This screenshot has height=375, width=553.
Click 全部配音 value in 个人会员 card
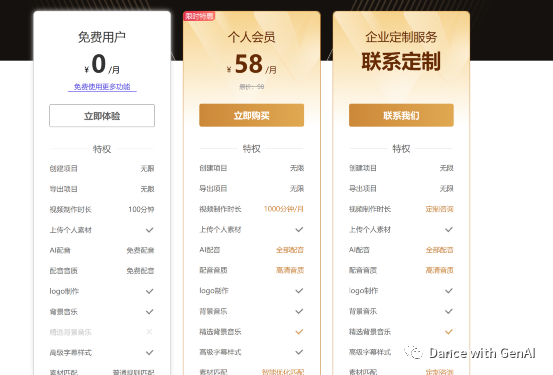(290, 250)
